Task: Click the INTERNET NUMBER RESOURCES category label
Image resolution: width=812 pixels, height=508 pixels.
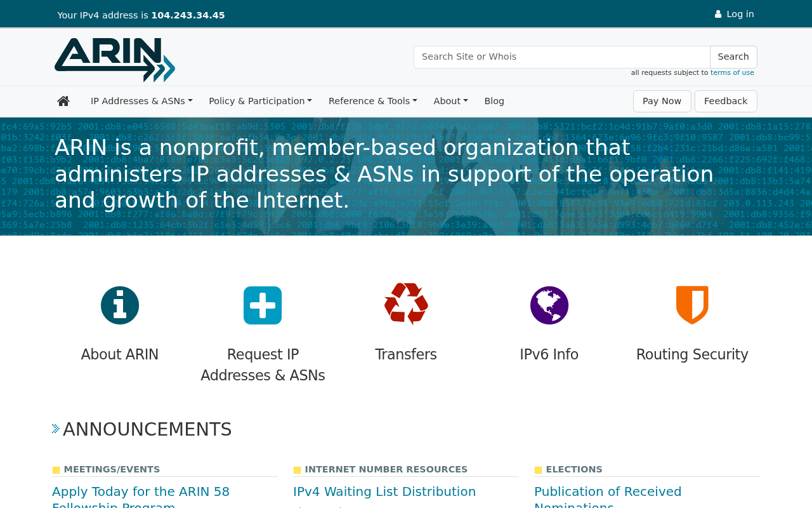Action: pos(386,469)
